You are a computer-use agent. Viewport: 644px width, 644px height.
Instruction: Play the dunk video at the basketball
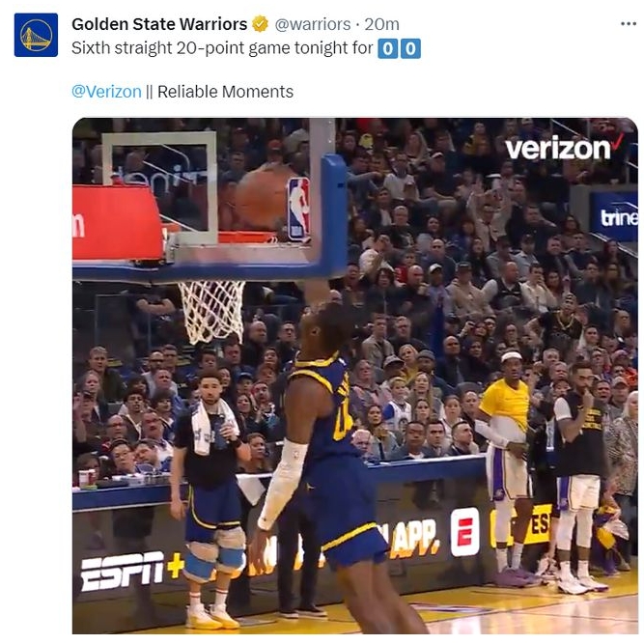point(261,197)
